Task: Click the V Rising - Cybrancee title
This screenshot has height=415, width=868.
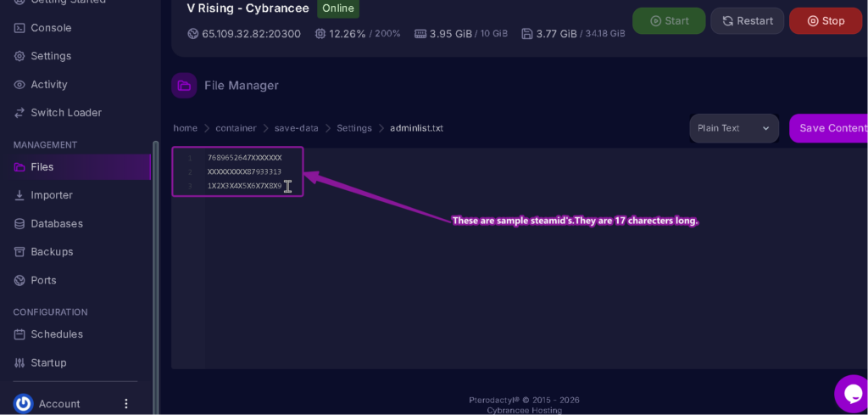Action: point(248,8)
